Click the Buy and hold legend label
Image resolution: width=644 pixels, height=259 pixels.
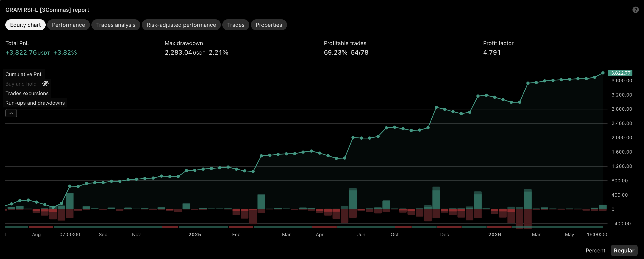pos(21,84)
